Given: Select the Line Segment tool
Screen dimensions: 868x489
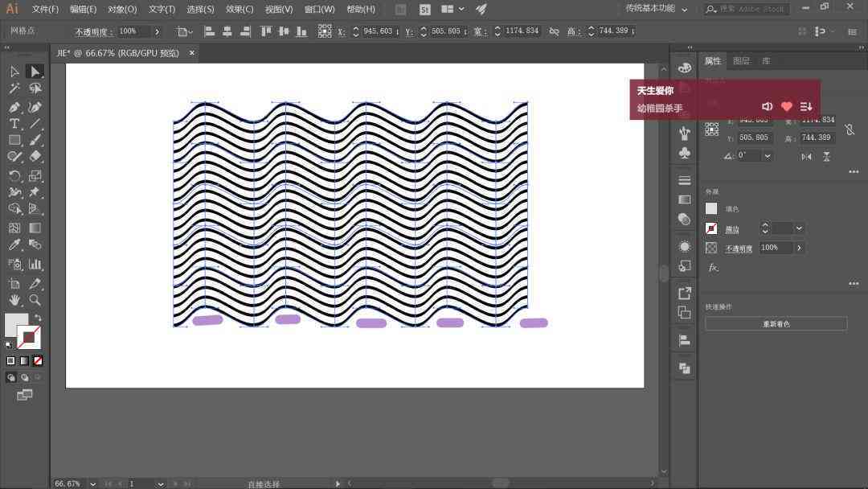Looking at the screenshot, I should 35,124.
